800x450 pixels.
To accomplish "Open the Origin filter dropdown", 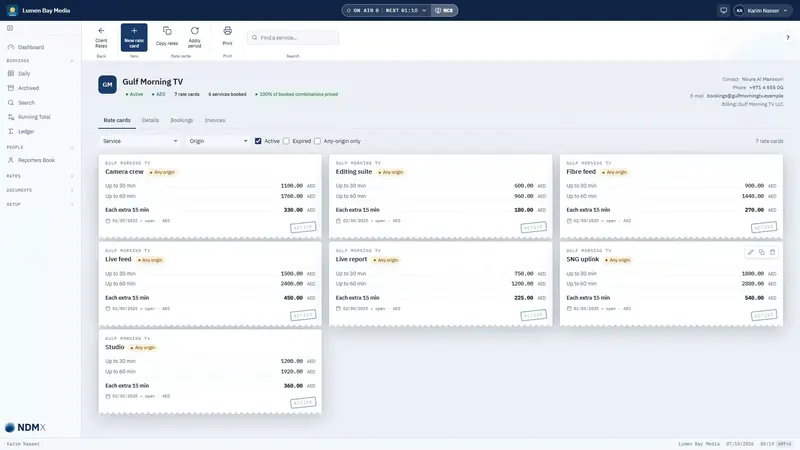I will click(x=218, y=141).
